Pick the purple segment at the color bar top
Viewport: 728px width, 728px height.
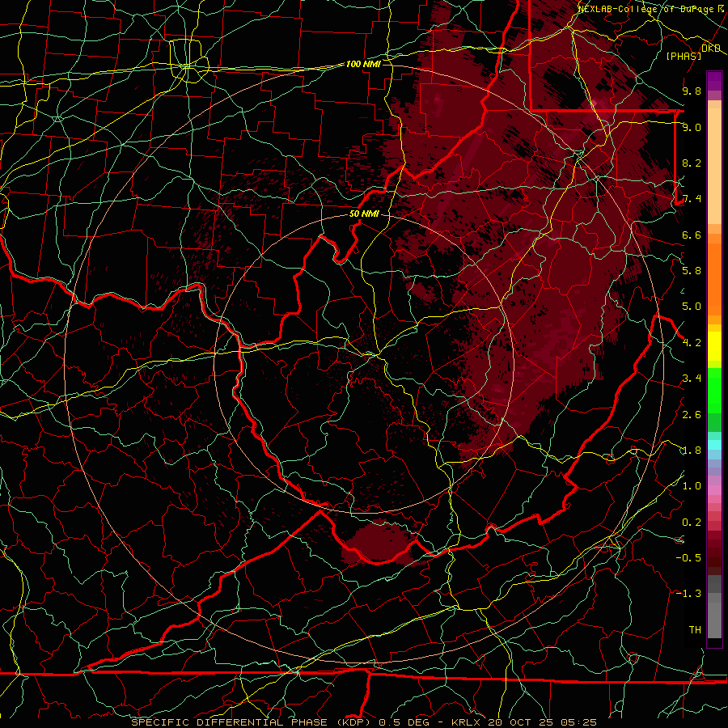(x=714, y=81)
